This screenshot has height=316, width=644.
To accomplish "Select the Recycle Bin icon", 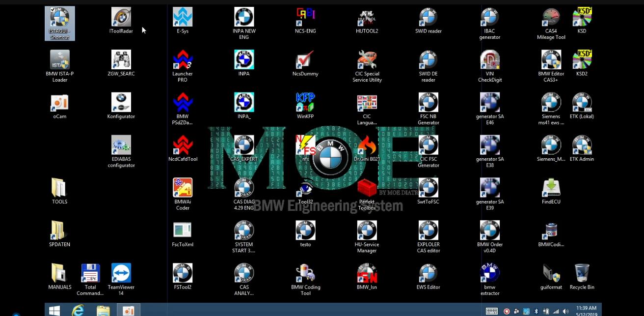I will 582,274.
